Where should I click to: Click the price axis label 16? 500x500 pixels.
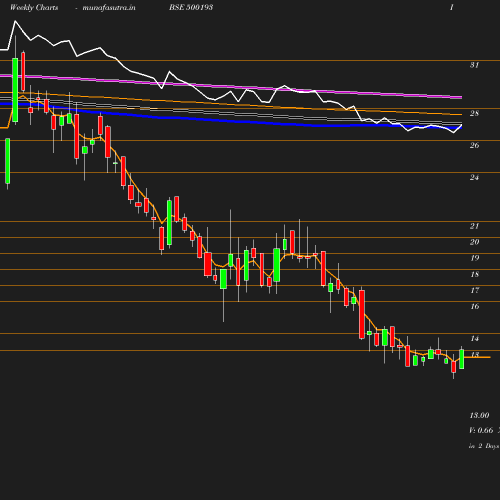coord(474,306)
